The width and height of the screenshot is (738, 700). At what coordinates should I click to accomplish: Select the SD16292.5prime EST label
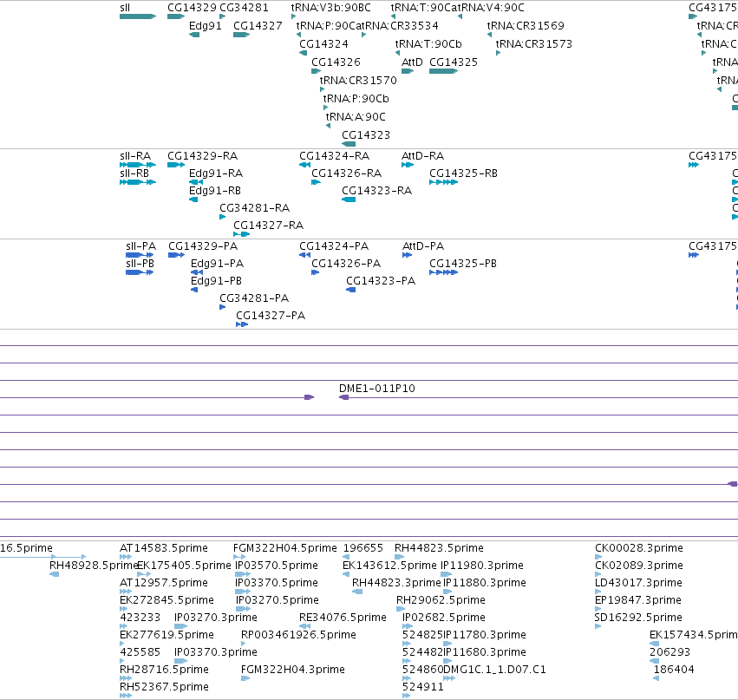click(638, 618)
